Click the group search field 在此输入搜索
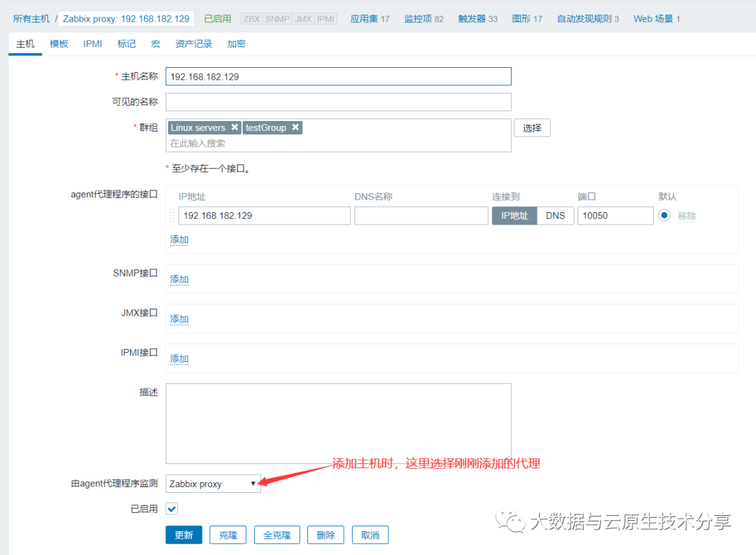This screenshot has height=555, width=756. click(x=339, y=143)
